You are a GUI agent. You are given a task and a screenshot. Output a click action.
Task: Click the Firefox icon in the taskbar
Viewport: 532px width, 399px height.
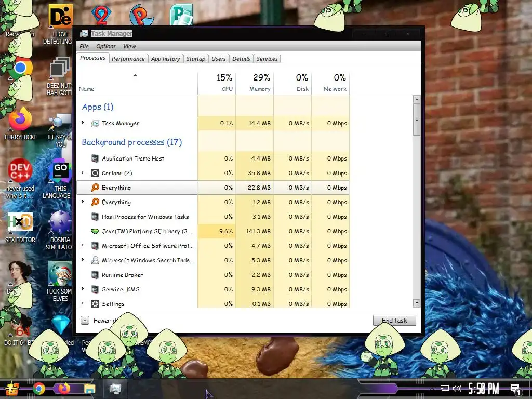point(64,389)
